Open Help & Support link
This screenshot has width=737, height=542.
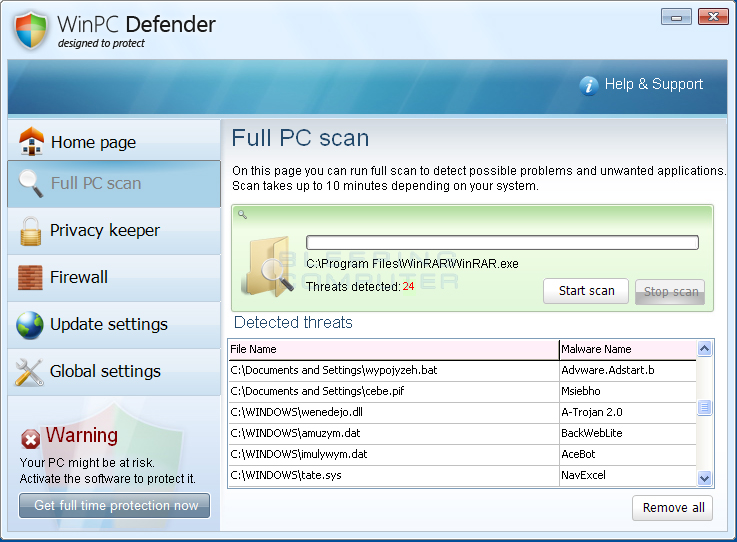click(653, 85)
